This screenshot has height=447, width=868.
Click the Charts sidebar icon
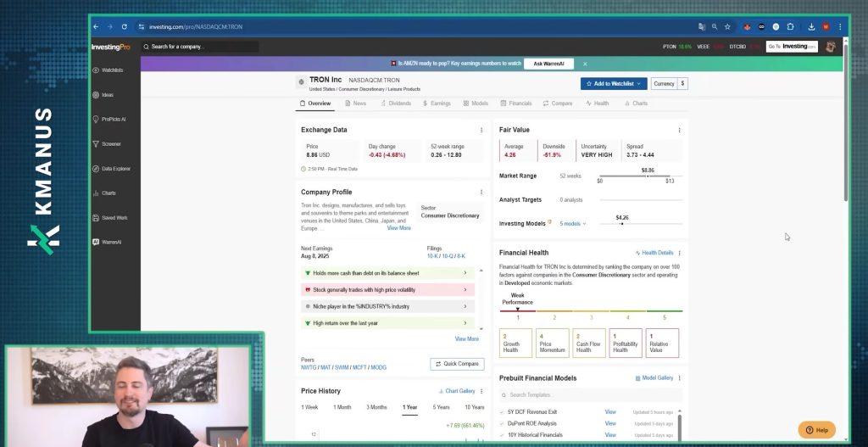96,193
